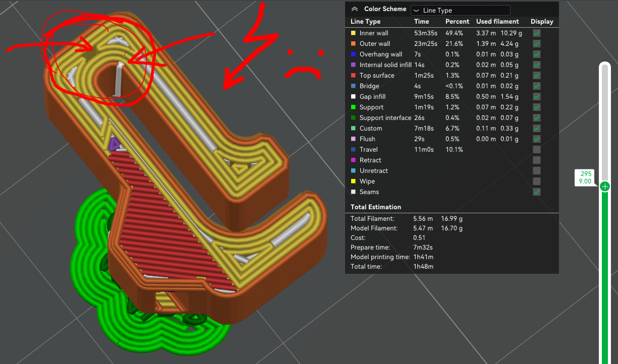Click the pink Flush swatch
The image size is (618, 364).
click(354, 139)
